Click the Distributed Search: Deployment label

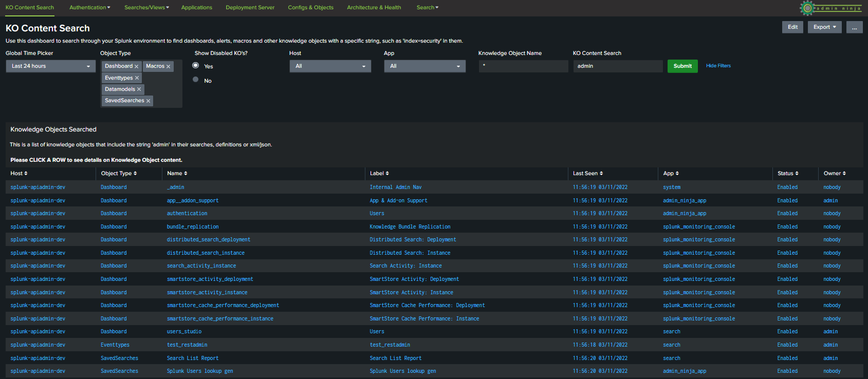pos(413,240)
